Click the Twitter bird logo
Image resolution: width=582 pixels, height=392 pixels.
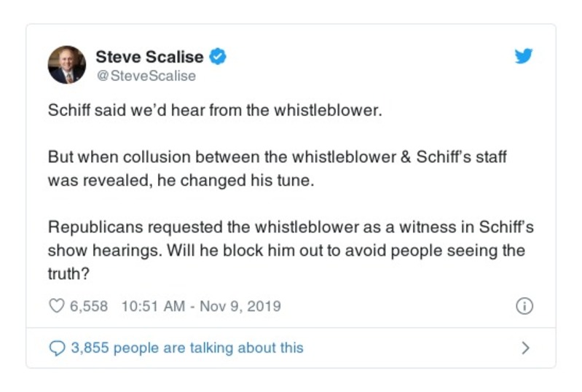click(x=523, y=56)
